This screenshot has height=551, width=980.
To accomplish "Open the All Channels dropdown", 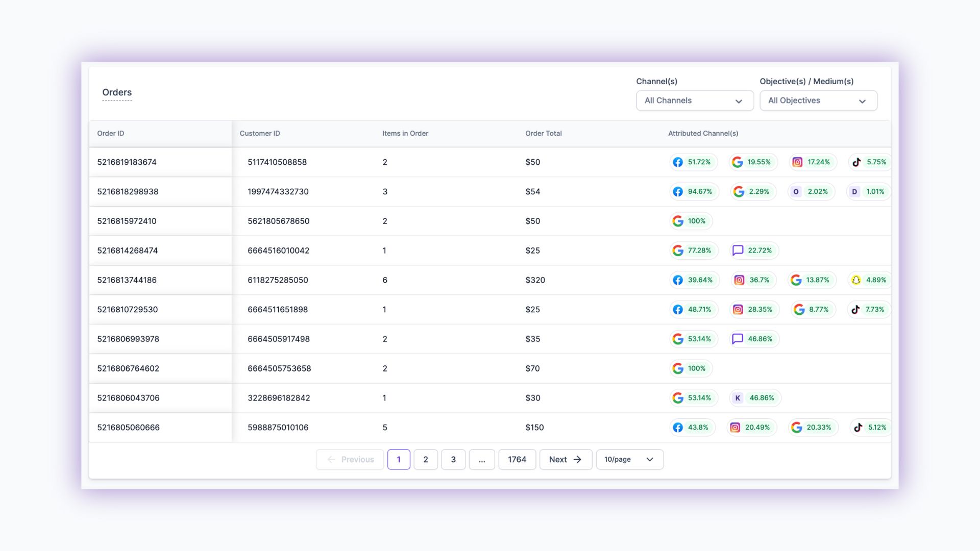I will tap(694, 101).
